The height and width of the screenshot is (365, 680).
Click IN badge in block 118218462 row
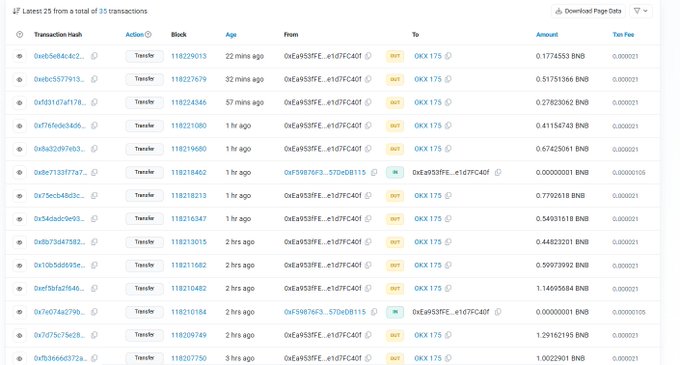pyautogui.click(x=395, y=173)
